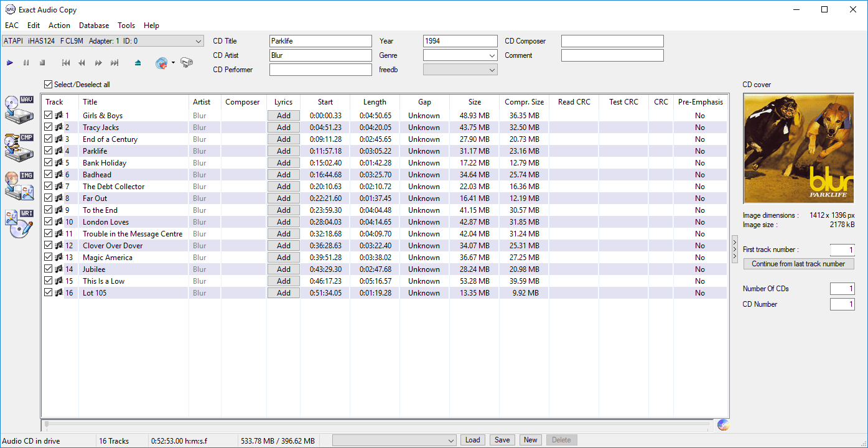Viewport: 868px width, 448px height.
Task: Click the freedb metadata retrieval icon
Action: (161, 62)
